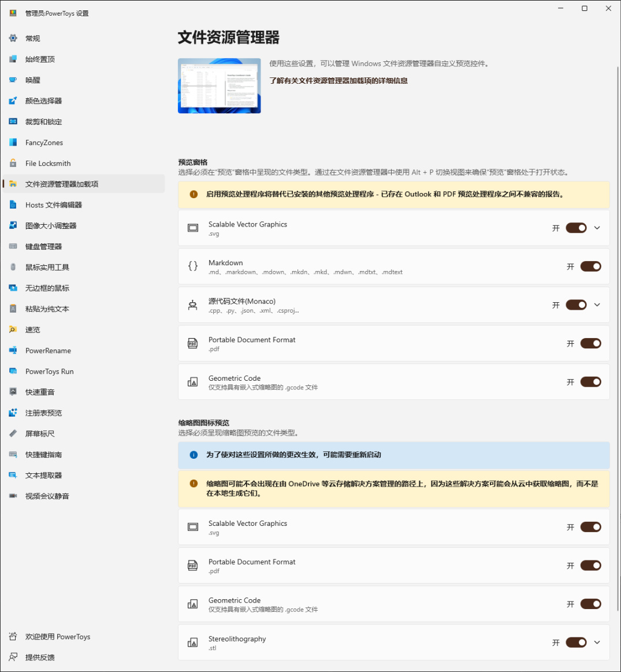Minimize the PowerToys settings window
Viewport: 621px width, 672px height.
click(x=560, y=9)
